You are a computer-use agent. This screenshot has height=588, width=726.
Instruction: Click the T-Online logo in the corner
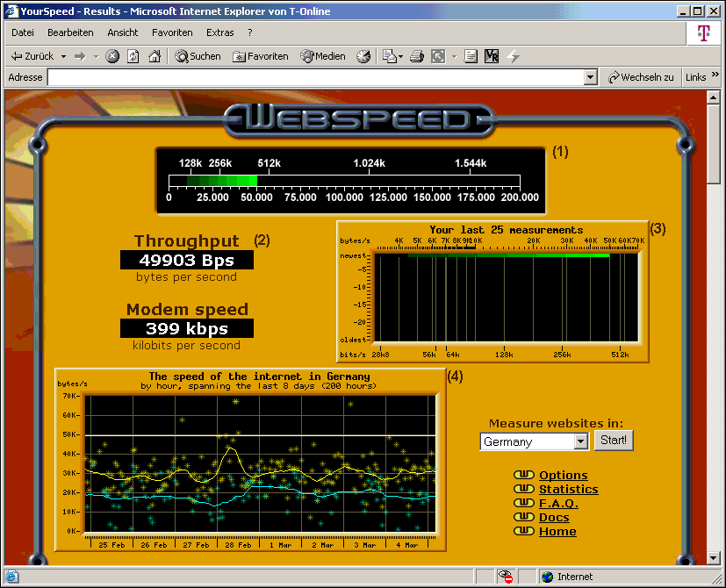[703, 32]
